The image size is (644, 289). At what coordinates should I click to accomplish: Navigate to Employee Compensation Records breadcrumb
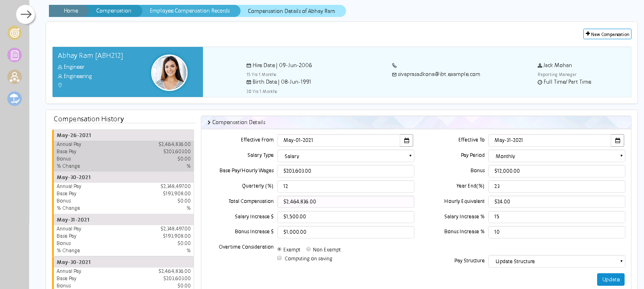click(190, 11)
